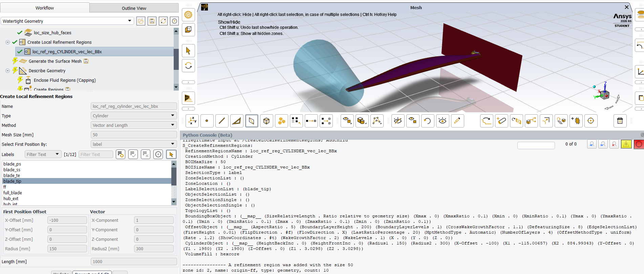This screenshot has height=274, width=644.
Task: Click the crosshair target icon in toolbar
Action: pyautogui.click(x=591, y=121)
